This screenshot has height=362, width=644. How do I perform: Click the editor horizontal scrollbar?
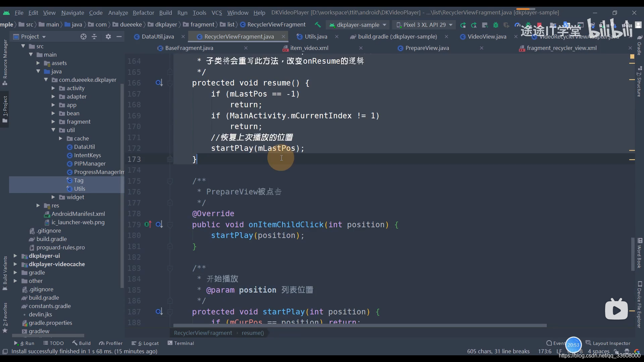(x=360, y=325)
